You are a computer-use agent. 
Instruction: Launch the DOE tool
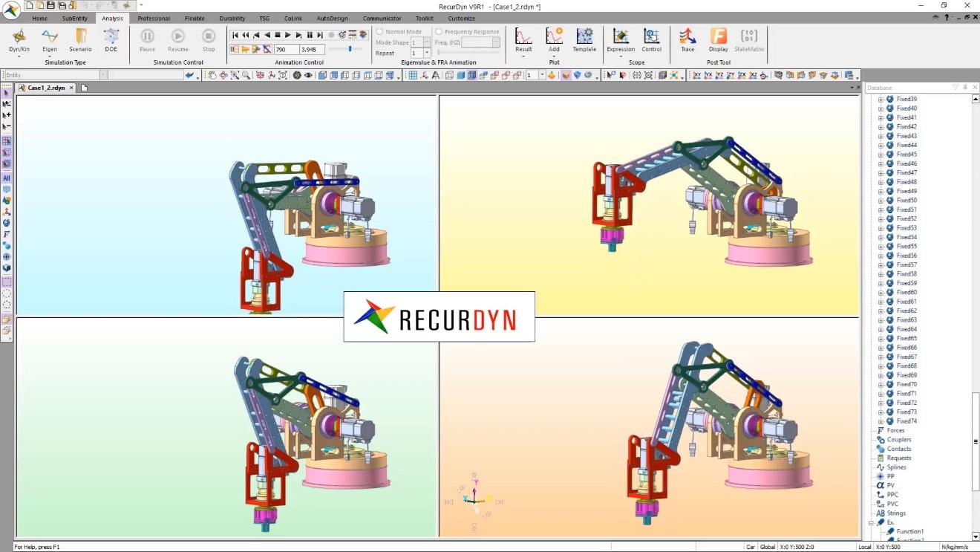pyautogui.click(x=111, y=38)
